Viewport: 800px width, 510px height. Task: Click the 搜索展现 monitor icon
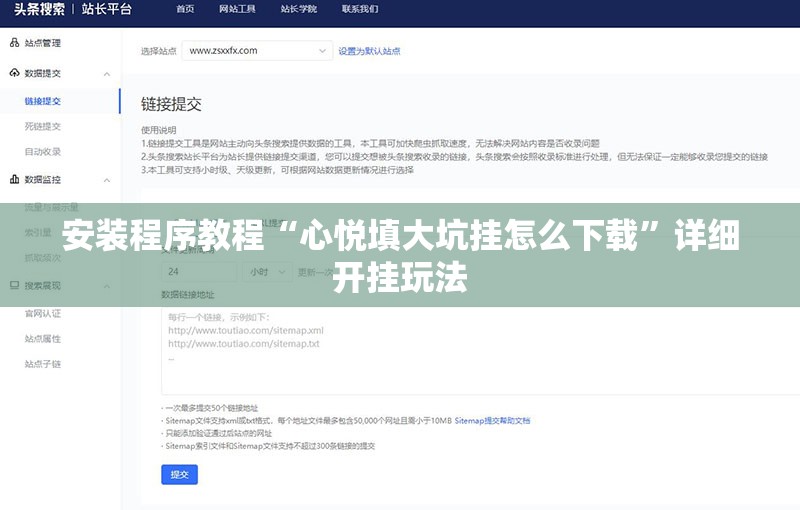(14, 285)
